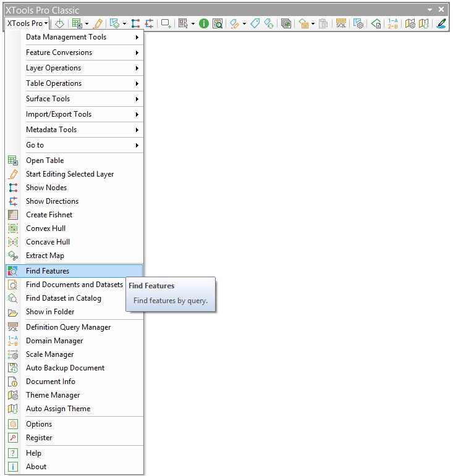This screenshot has width=453, height=476.
Task: Select the Auto Backup Document menu entry
Action: 74,368
